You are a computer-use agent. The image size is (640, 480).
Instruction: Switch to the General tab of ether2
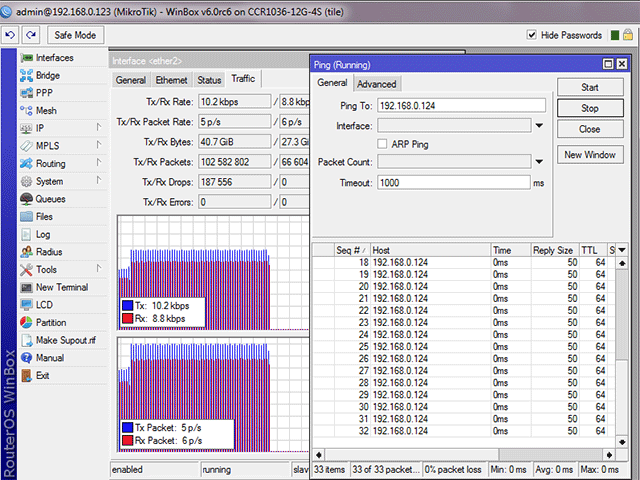[x=131, y=80]
